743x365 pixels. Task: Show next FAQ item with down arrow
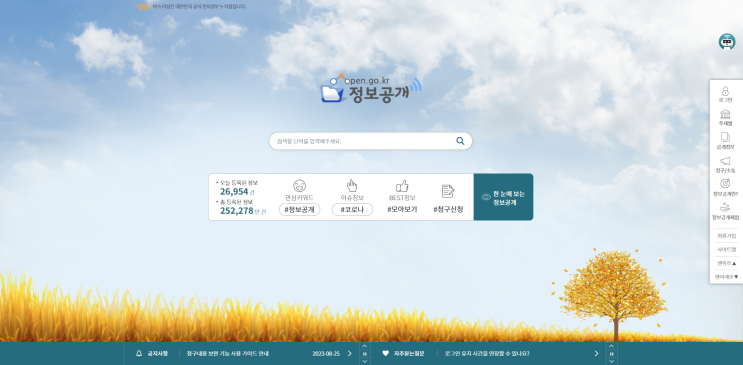(x=611, y=361)
